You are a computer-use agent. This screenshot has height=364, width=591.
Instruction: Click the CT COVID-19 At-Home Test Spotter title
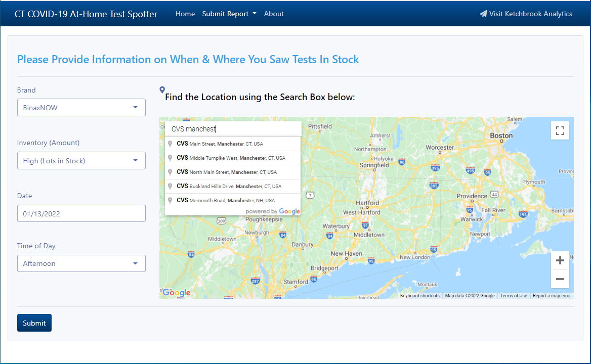pyautogui.click(x=86, y=14)
